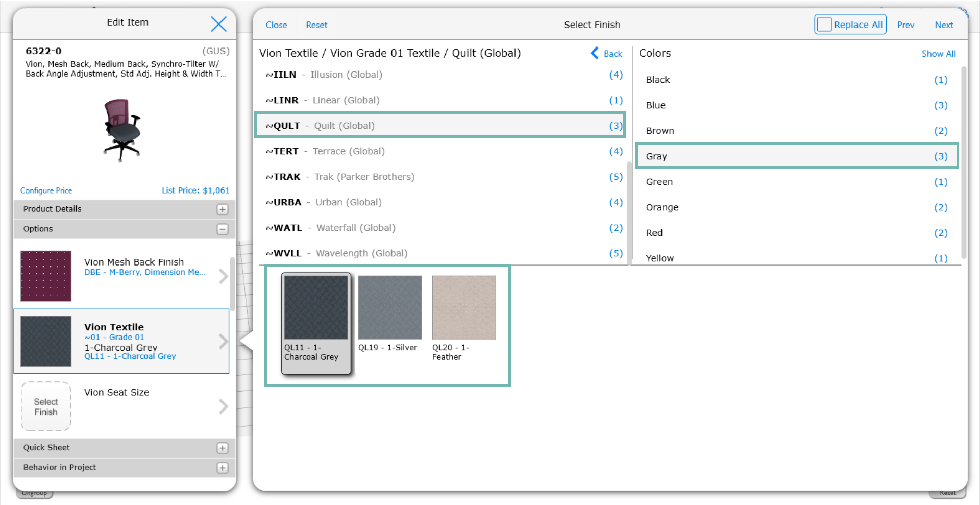Expand Product Details with plus icon
The width and height of the screenshot is (980, 505).
[x=223, y=209]
